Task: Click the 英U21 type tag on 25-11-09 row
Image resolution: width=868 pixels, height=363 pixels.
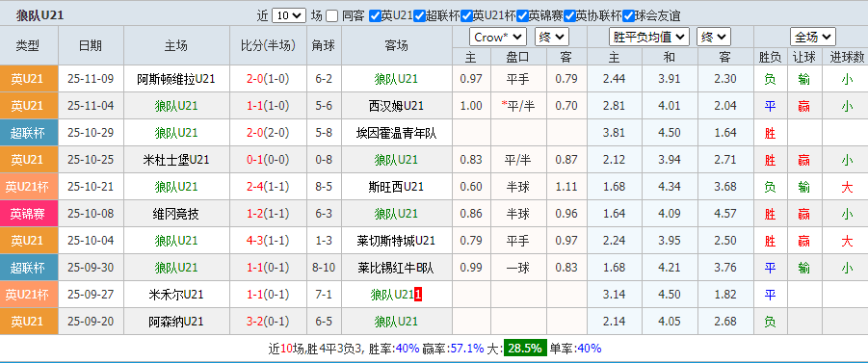Action: [28, 79]
